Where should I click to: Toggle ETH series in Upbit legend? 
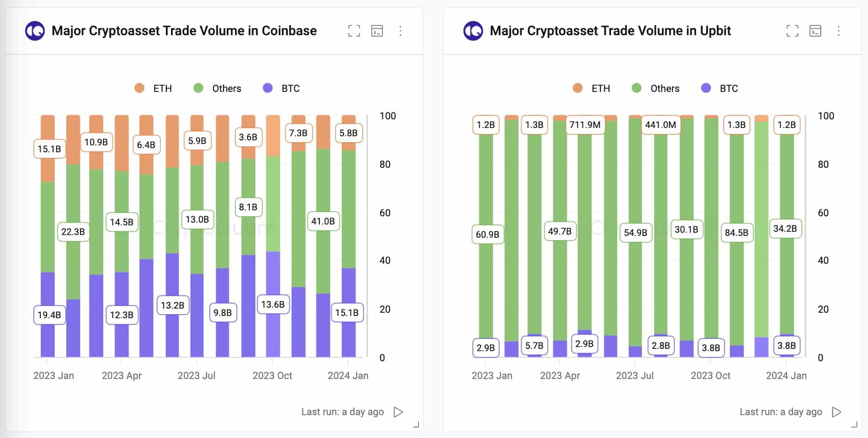pyautogui.click(x=592, y=88)
